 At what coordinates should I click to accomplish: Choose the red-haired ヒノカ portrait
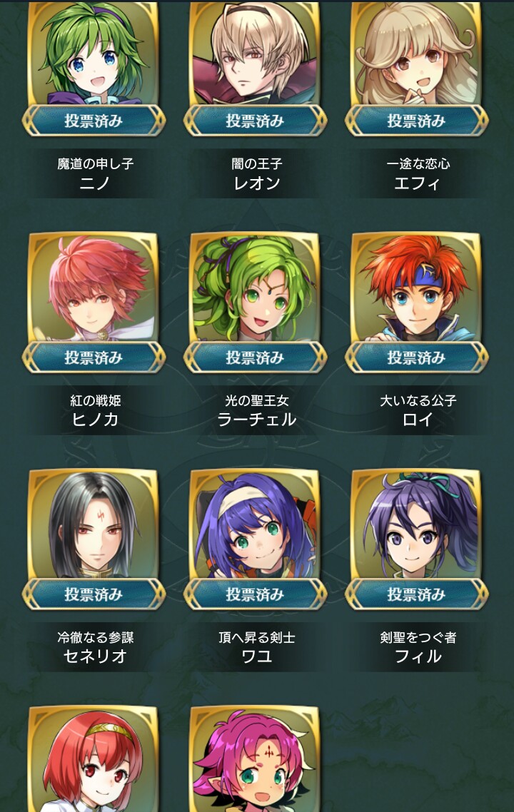[94, 287]
